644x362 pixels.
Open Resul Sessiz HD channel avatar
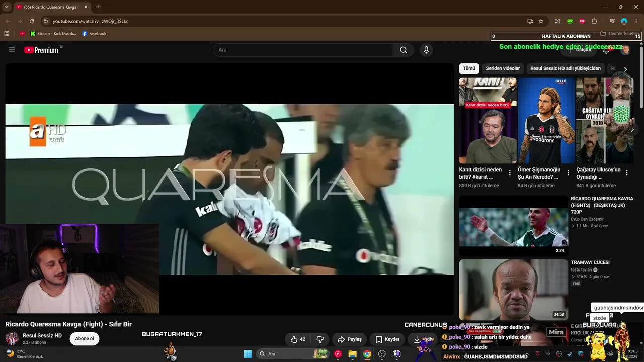pyautogui.click(x=12, y=338)
